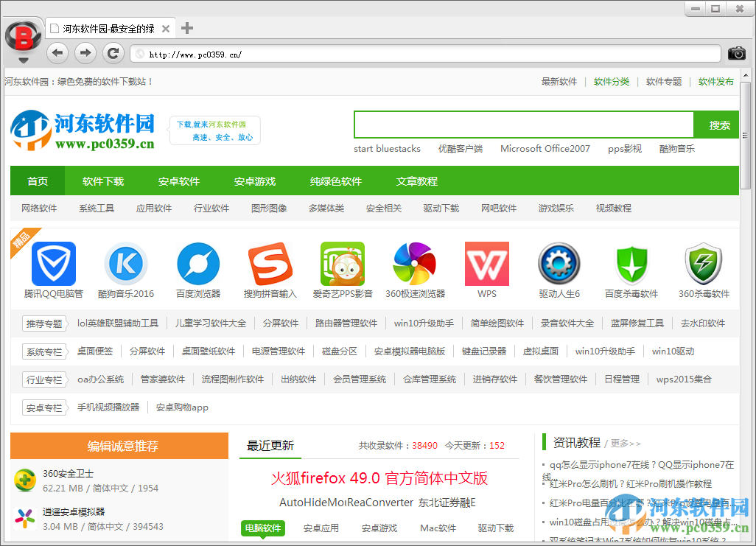756x546 pixels.
Task: Click the 驱动人生6 gear icon
Action: (559, 264)
